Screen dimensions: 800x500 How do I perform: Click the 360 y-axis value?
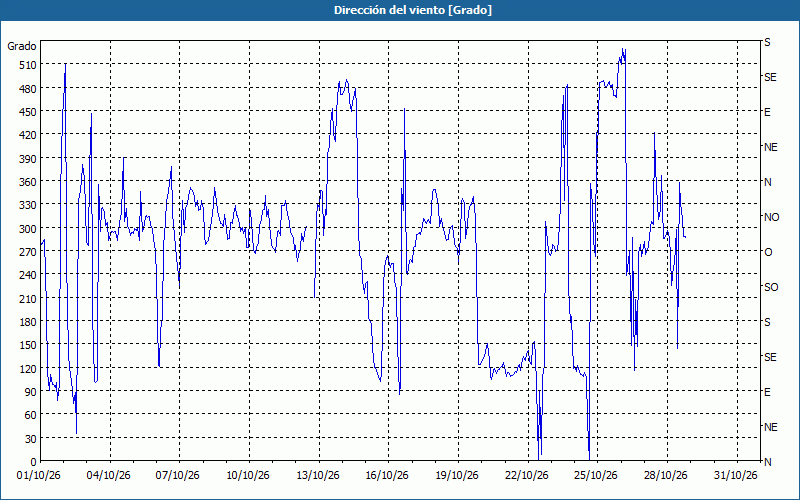point(28,182)
